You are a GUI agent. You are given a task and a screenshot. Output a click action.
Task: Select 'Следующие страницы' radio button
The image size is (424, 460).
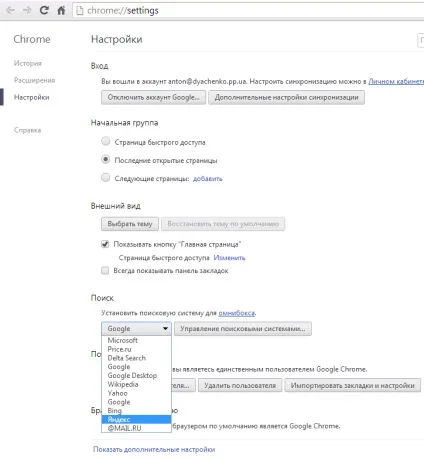coord(106,178)
